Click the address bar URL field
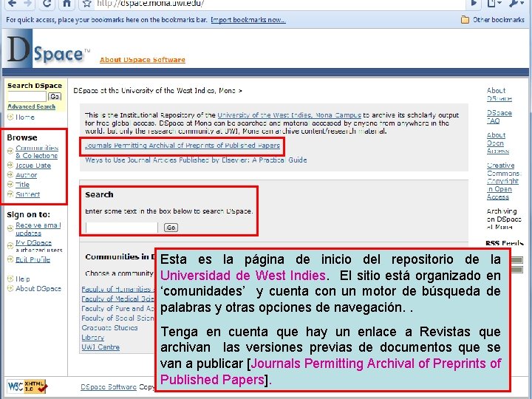This screenshot has width=532, height=399. coord(279,4)
